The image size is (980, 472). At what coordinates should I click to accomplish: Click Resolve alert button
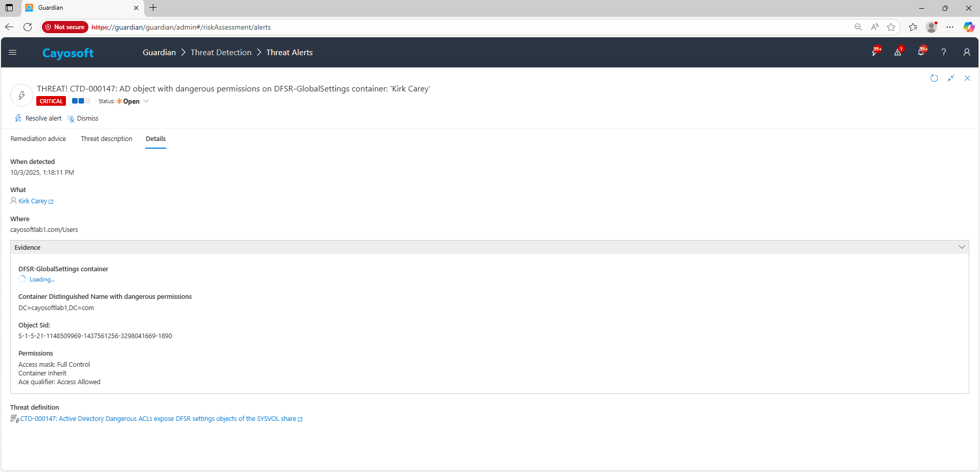tap(38, 119)
